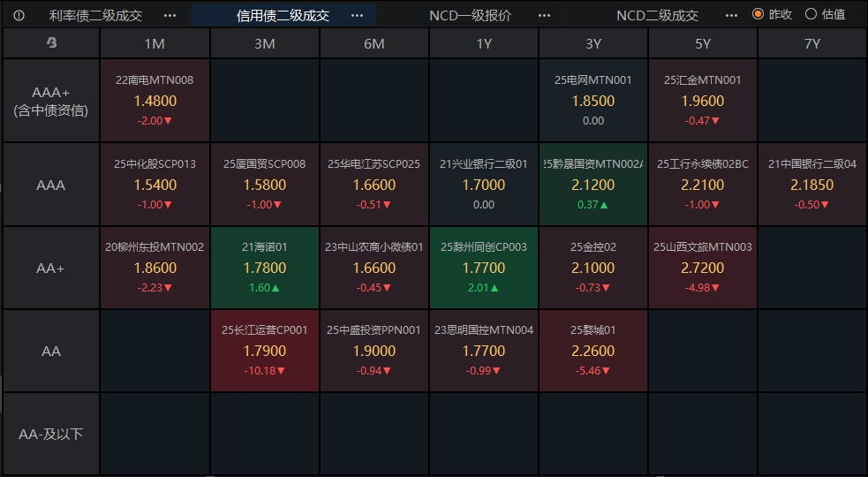This screenshot has height=477, width=868.
Task: Click the 3Y column header
Action: pyautogui.click(x=593, y=43)
